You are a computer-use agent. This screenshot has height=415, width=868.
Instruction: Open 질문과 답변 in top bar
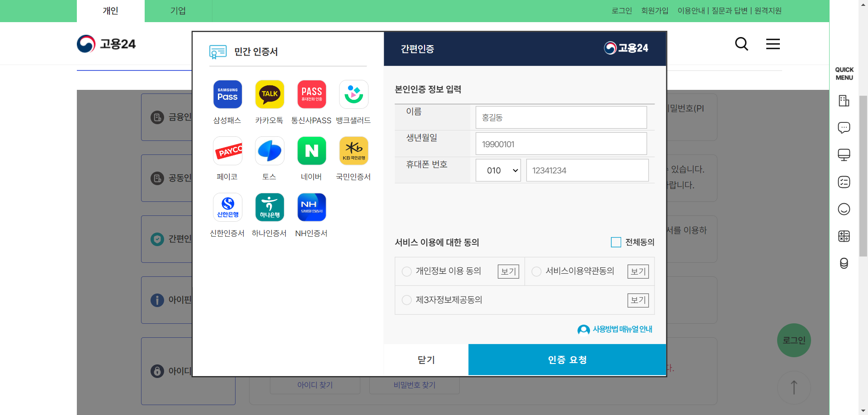pyautogui.click(x=729, y=11)
